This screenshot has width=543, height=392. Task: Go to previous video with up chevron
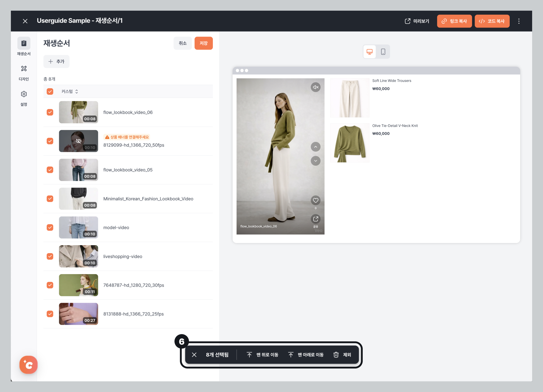[x=315, y=147]
